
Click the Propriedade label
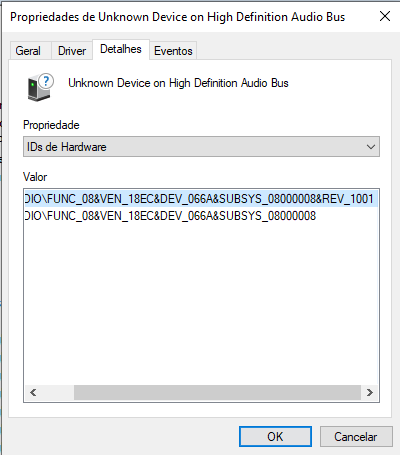(x=51, y=125)
